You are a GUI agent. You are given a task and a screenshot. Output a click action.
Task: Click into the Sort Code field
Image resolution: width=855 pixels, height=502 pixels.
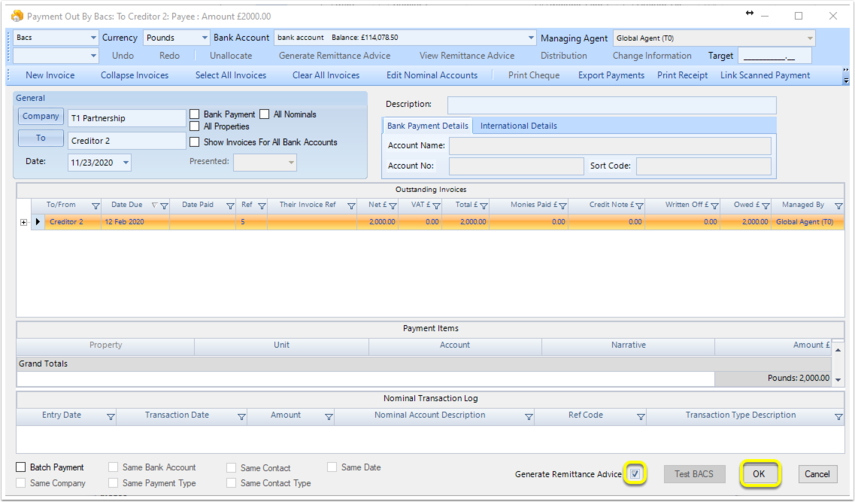tap(703, 166)
